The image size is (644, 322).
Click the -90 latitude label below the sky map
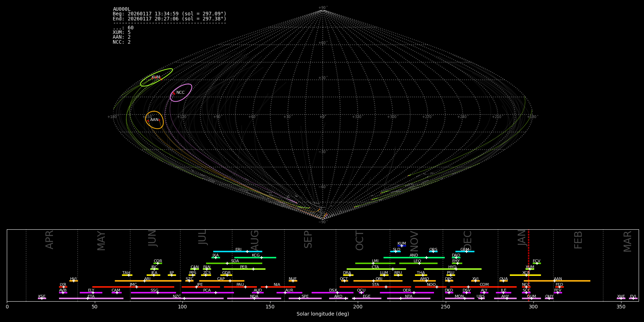(322, 222)
